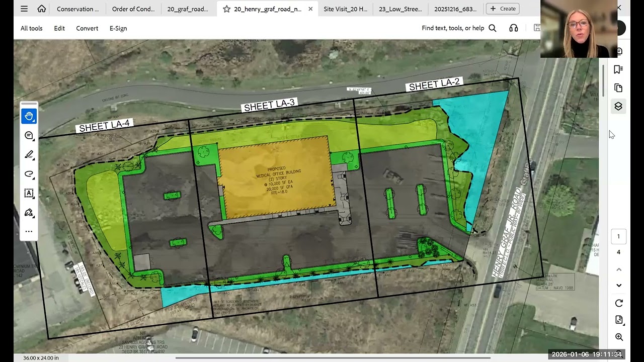
Task: Go to previous page arrow
Action: click(x=619, y=269)
